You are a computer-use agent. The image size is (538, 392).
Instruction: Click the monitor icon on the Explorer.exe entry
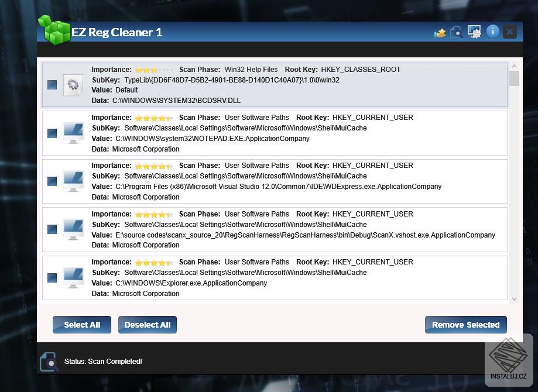point(73,277)
